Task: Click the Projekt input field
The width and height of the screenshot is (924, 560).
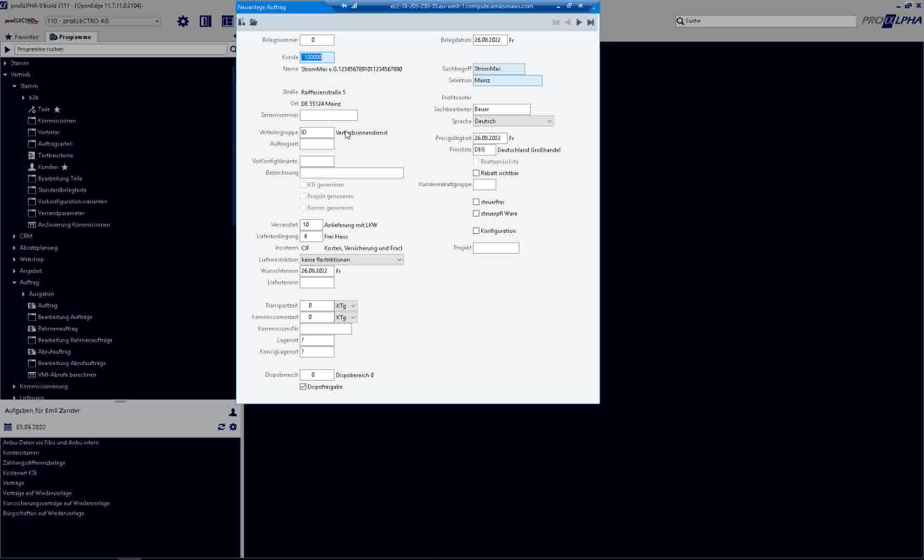Action: tap(496, 248)
